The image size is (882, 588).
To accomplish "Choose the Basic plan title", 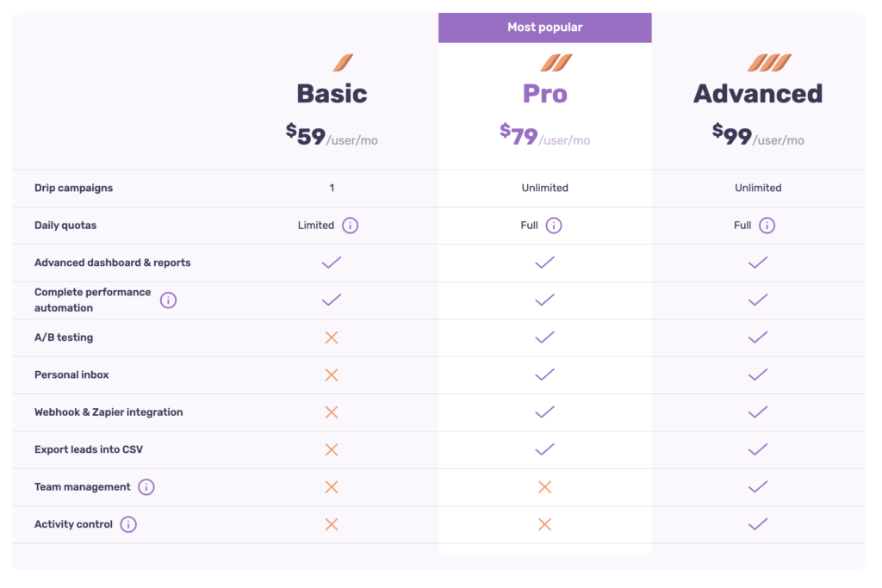I will coord(332,93).
